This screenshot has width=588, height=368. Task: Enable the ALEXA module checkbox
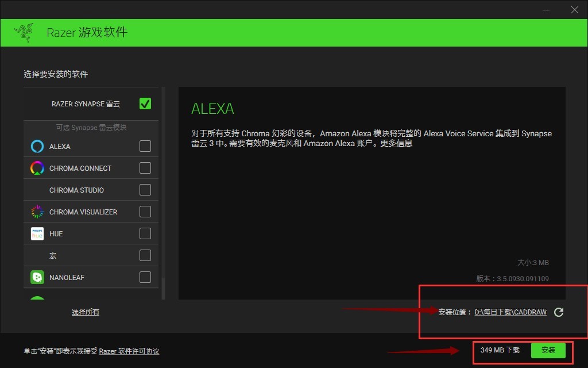(145, 146)
